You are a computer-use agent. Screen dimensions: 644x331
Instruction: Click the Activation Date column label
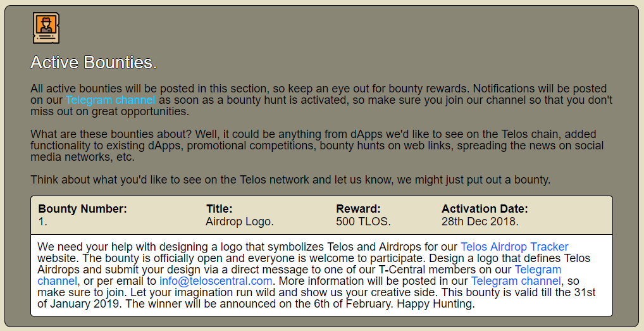(x=485, y=209)
